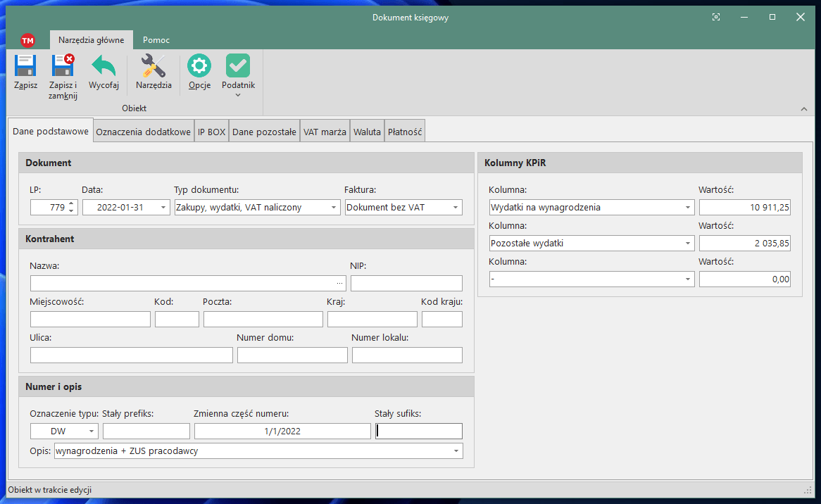Screen dimensions: 821x504
Task: Increase the LP number with stepper
Action: click(x=70, y=204)
